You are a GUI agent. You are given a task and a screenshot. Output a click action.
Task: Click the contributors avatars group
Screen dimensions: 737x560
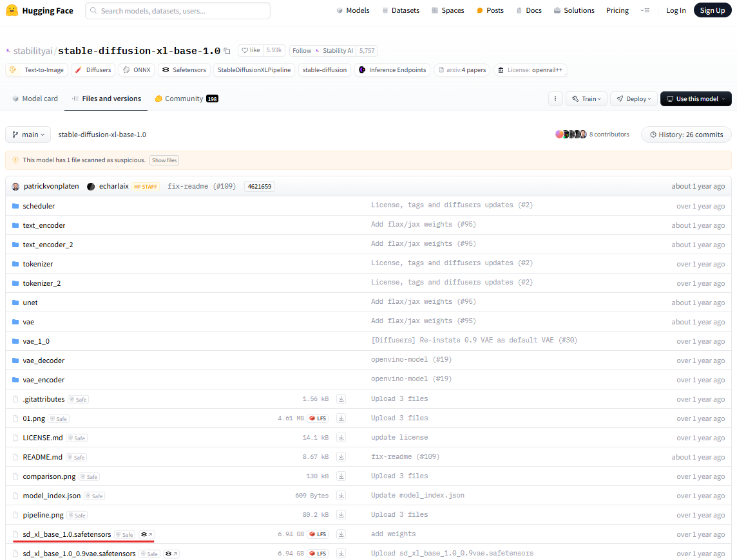click(x=571, y=135)
